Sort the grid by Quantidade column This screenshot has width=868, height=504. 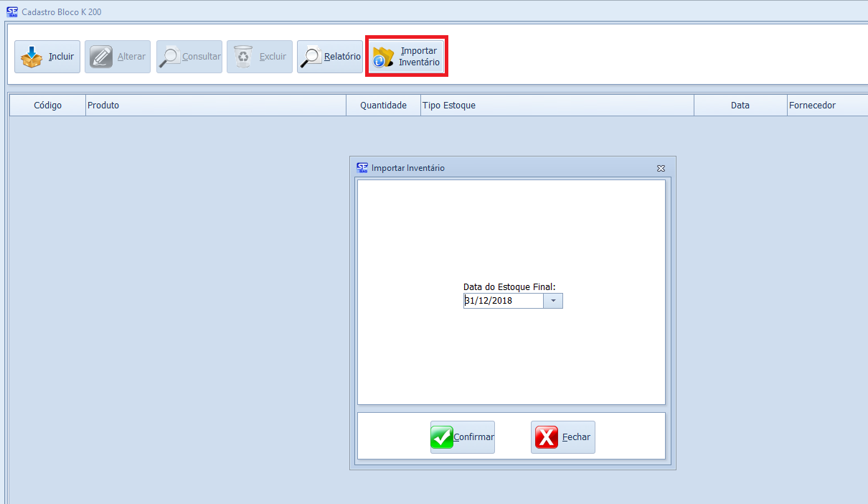pyautogui.click(x=383, y=106)
